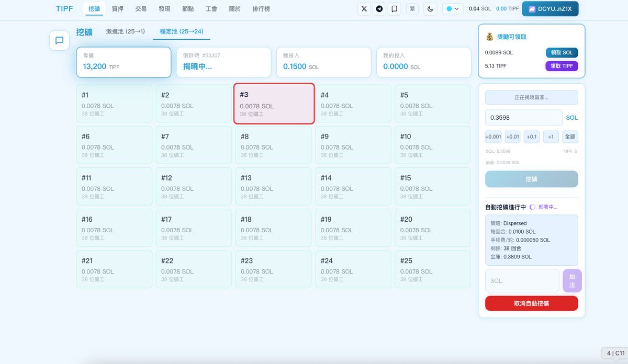Select mining tile #11
The image size is (628, 364).
click(114, 186)
